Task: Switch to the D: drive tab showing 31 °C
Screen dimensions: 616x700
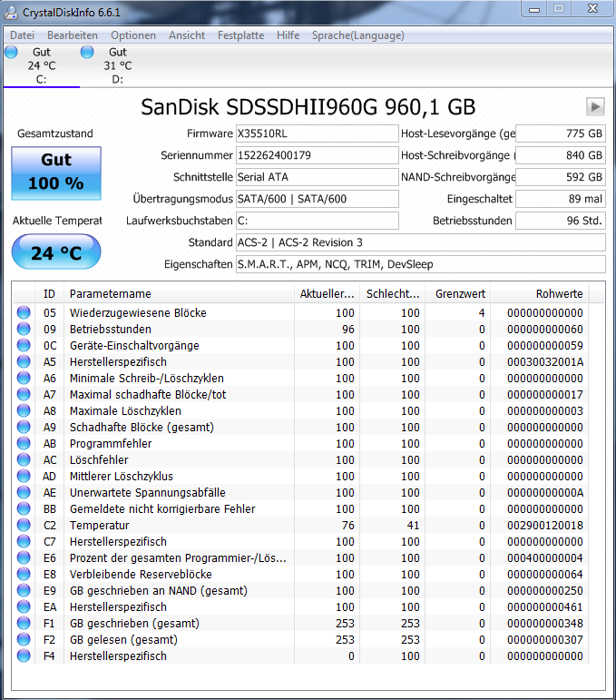Action: [x=118, y=65]
